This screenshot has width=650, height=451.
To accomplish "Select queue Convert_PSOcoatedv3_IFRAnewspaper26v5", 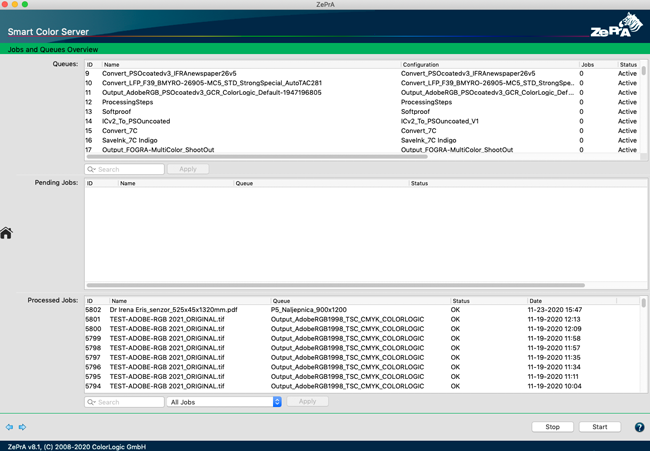I will (363, 73).
